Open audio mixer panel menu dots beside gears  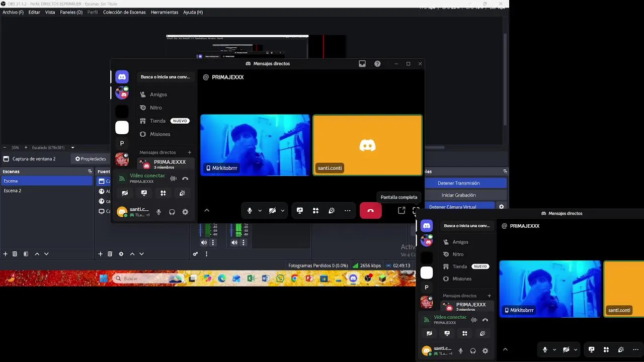click(206, 254)
